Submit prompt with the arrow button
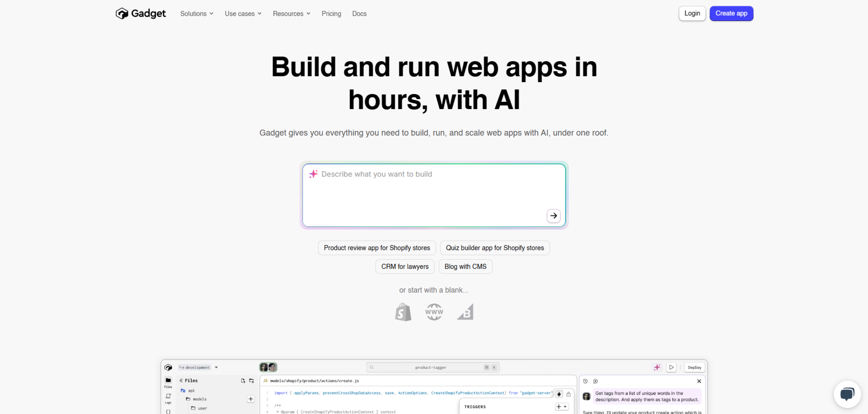 coord(553,216)
